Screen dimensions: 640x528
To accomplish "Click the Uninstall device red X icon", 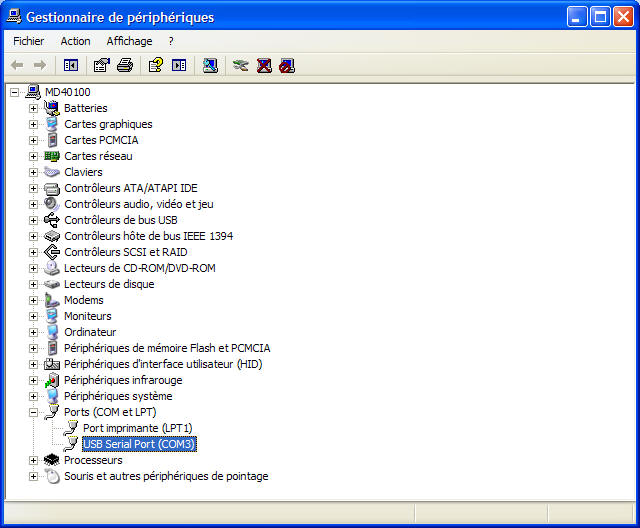I will 264,65.
